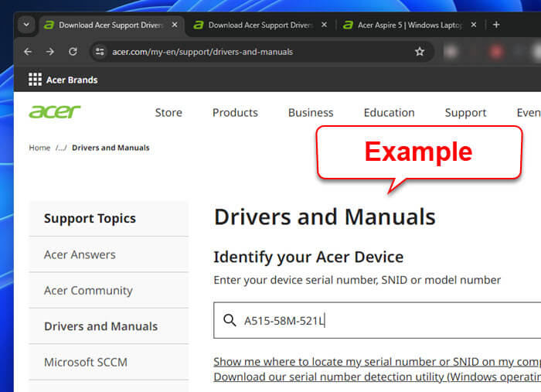Viewport: 541px width, 392px height.
Task: Switch to the Acer Aspire 5 Windows Laptop tab
Action: [x=409, y=25]
